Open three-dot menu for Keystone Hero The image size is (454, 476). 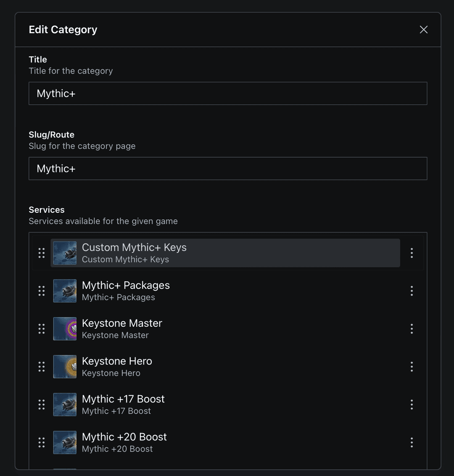click(x=412, y=366)
